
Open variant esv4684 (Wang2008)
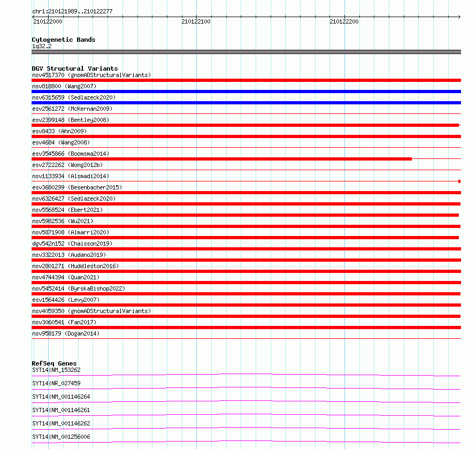(61, 142)
